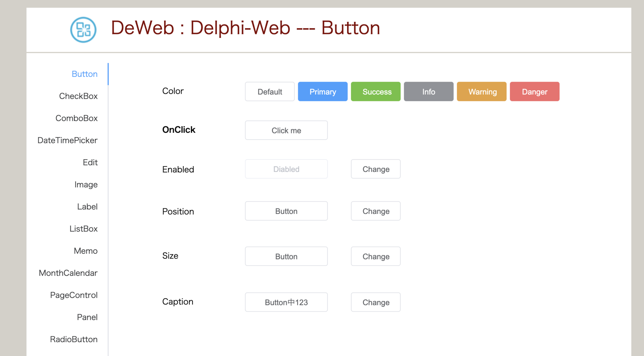Click the orange Warning button
This screenshot has width=644, height=356.
[482, 91]
